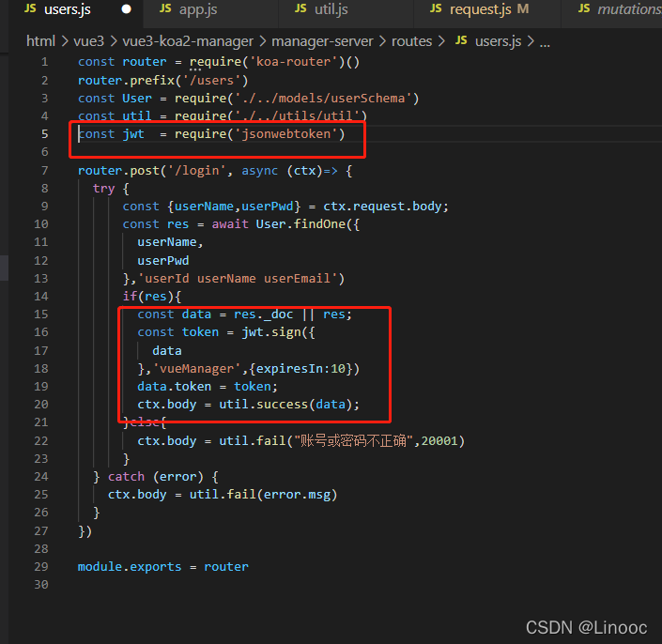
Task: Select routes breadcrumb segment
Action: [x=411, y=41]
